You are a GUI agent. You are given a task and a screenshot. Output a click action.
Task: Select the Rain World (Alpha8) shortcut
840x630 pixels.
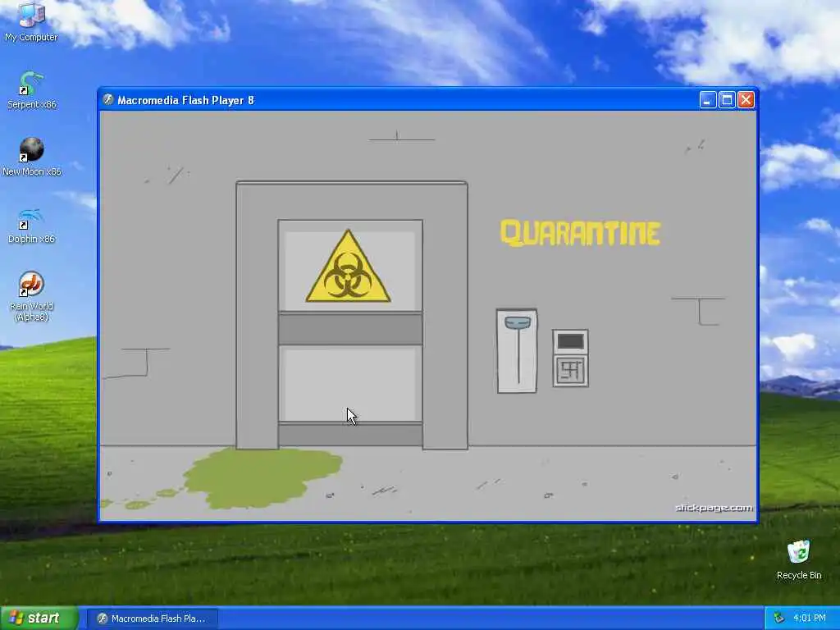[31, 296]
